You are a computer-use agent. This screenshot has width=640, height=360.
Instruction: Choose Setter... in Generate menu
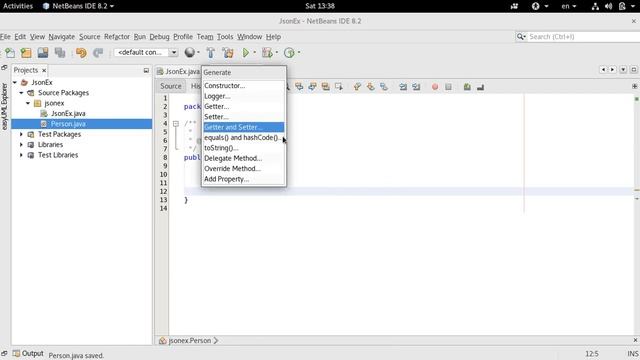point(244,117)
